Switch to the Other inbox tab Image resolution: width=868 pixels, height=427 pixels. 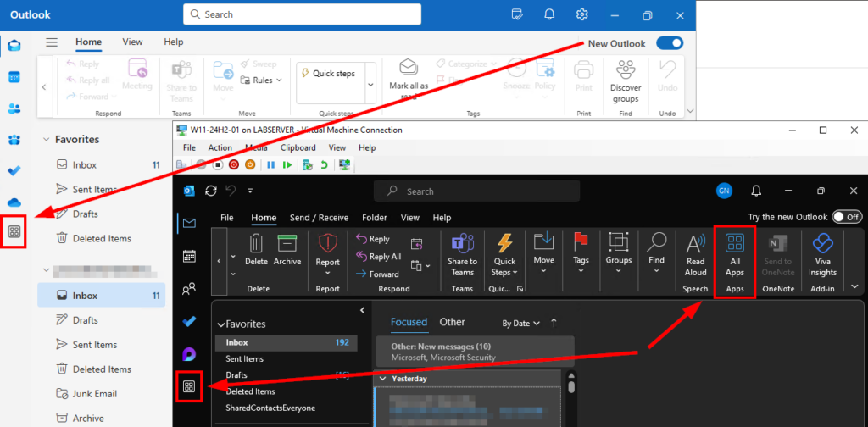[x=452, y=322]
